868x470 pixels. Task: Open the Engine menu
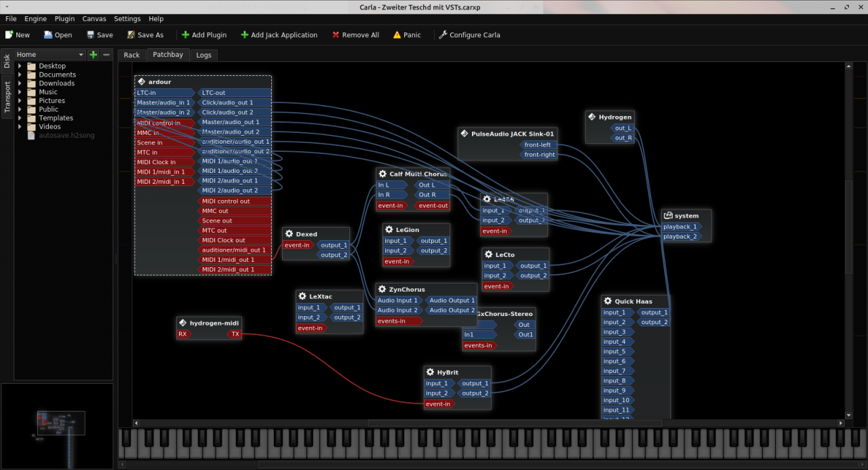point(36,19)
